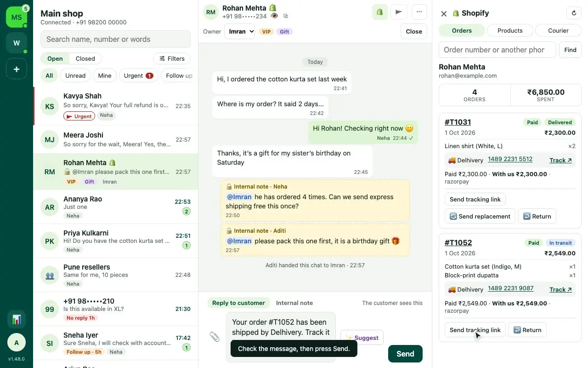
Task: Click Find next to order search
Action: pos(570,50)
